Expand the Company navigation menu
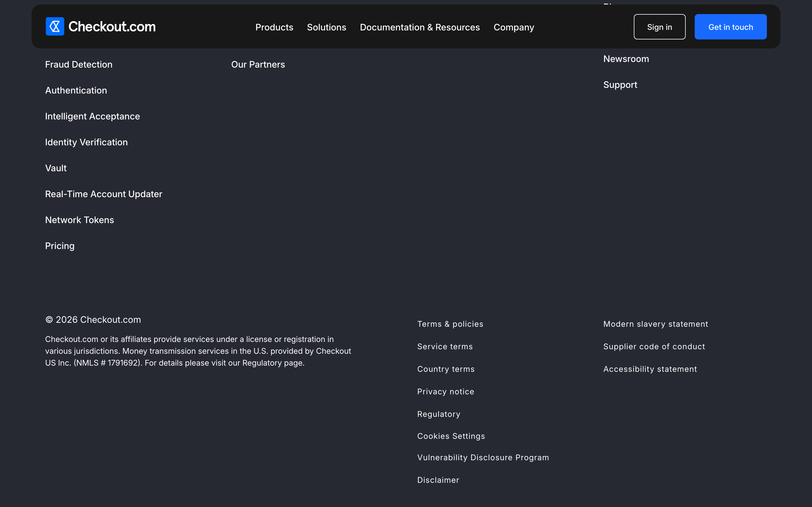Viewport: 812px width, 507px height. pos(514,27)
